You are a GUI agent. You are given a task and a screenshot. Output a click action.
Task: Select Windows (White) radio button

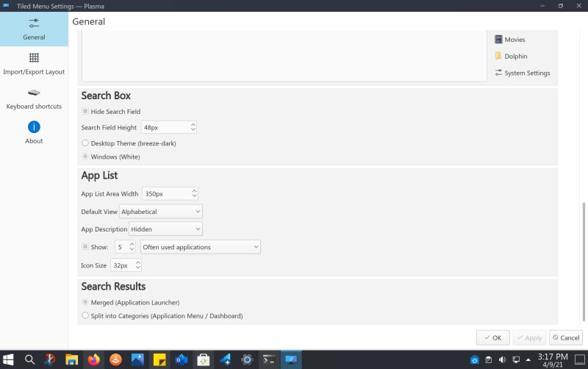pyautogui.click(x=85, y=157)
